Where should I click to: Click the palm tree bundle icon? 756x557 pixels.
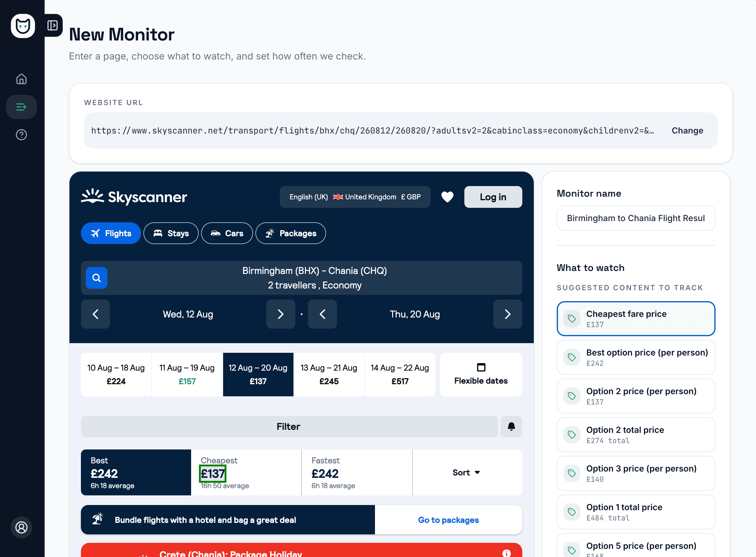[x=98, y=519]
